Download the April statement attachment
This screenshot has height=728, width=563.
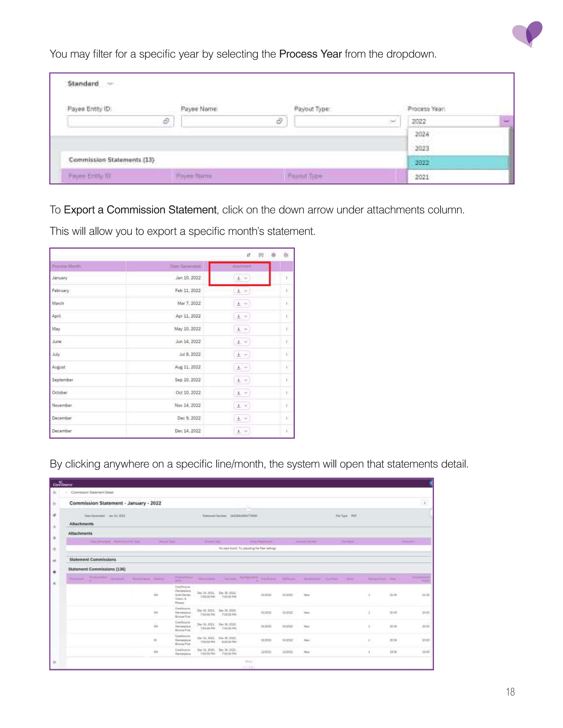pyautogui.click(x=238, y=316)
